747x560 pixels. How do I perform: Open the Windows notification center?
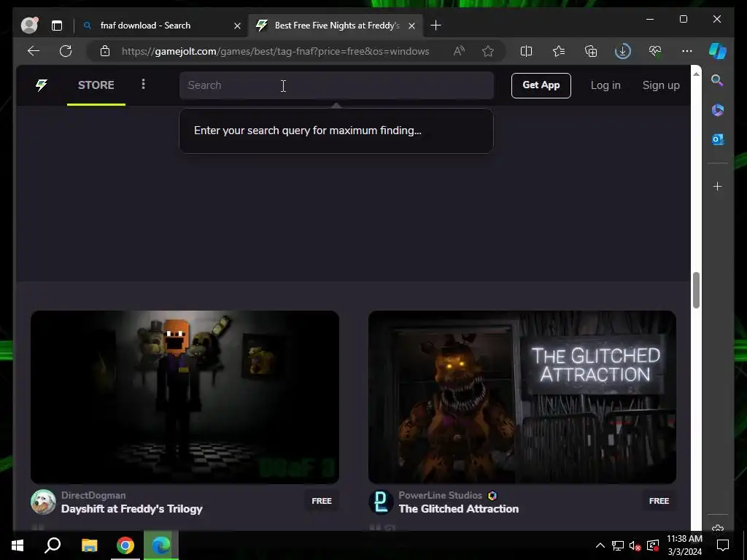coord(723,545)
